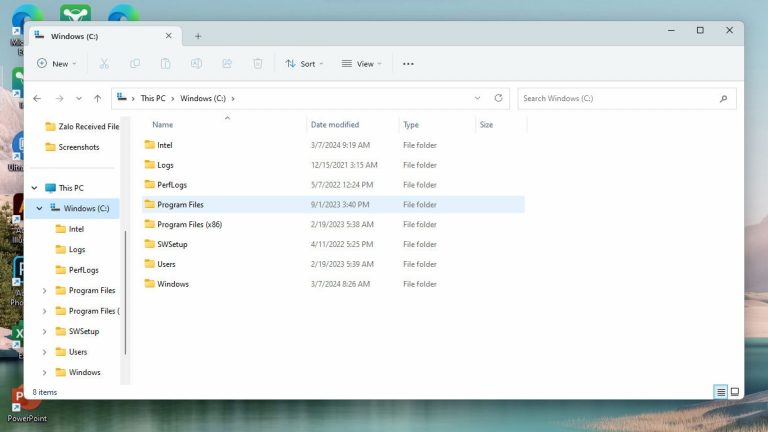Go up one level with Up arrow
768x432 pixels.
97,98
